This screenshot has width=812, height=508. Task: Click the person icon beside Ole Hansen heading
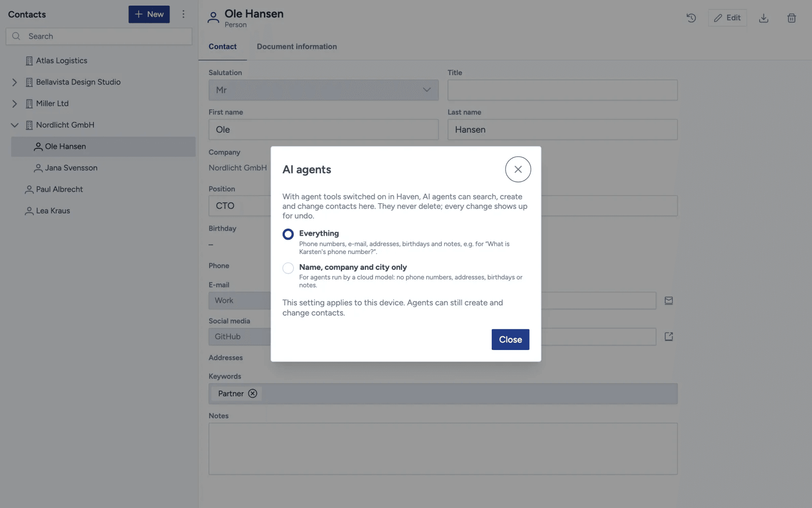point(213,18)
